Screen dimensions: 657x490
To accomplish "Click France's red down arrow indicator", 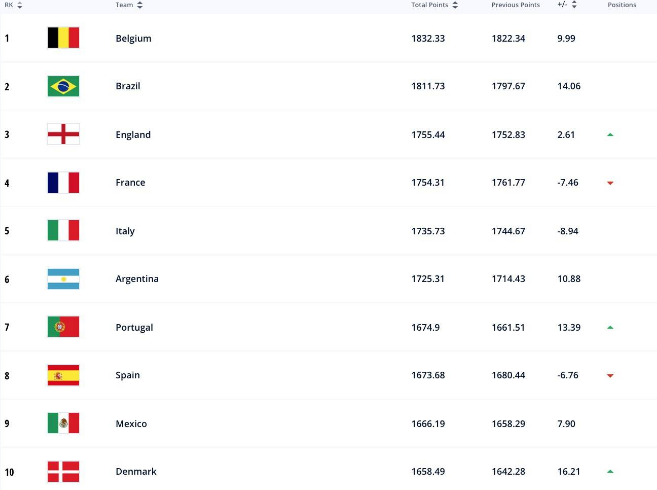I will [x=610, y=183].
